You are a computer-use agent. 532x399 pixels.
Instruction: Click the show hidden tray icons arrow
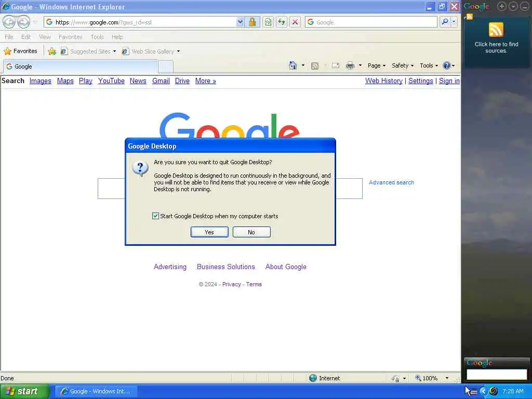pos(484,391)
